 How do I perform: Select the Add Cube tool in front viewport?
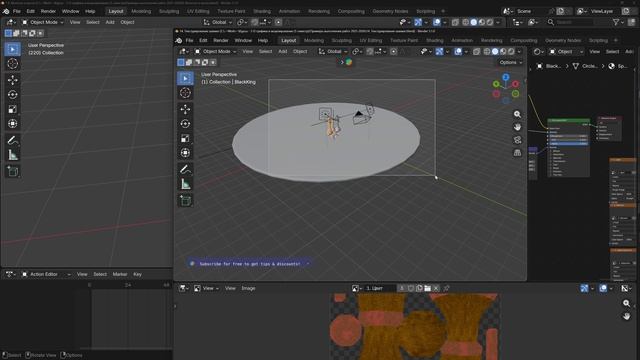185,200
